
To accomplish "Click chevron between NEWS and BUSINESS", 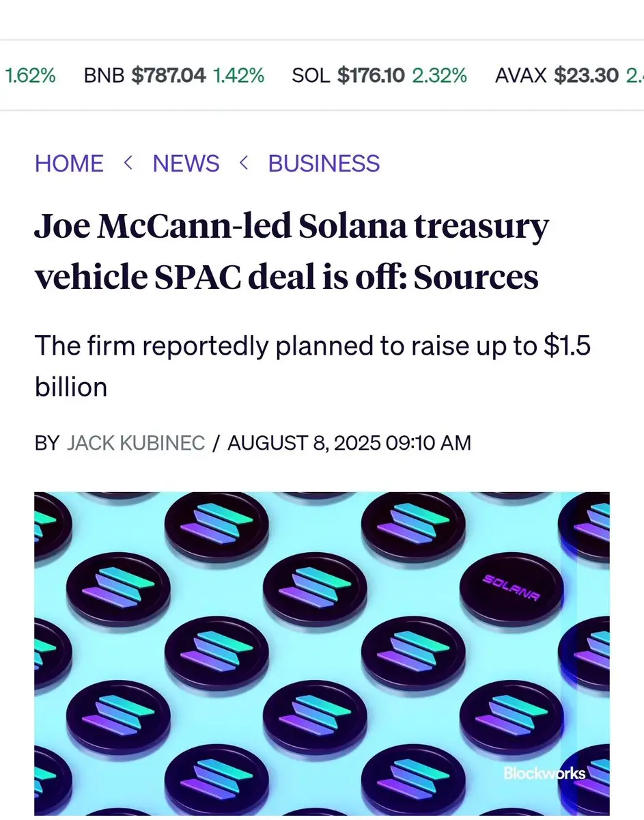I will click(244, 163).
